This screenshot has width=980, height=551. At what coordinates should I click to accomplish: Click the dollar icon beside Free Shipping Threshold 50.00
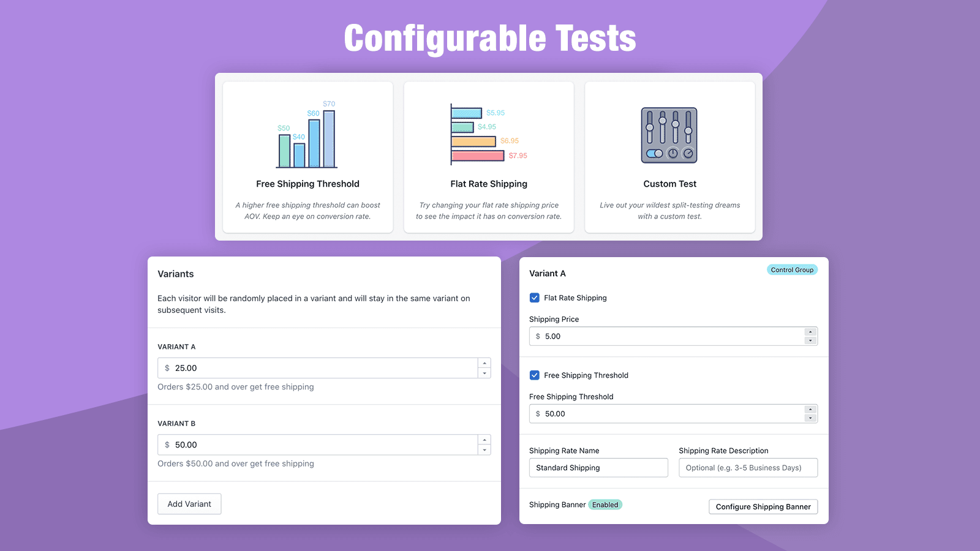pyautogui.click(x=539, y=413)
